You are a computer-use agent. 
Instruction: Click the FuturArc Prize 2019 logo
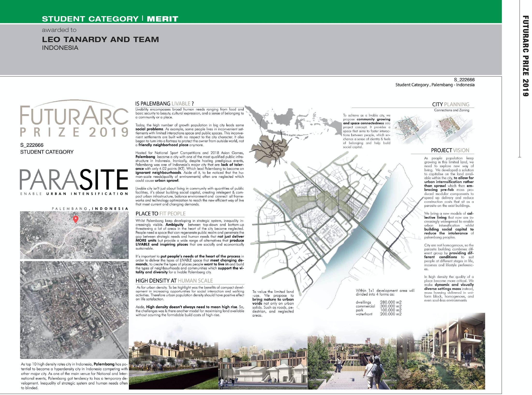click(74, 119)
